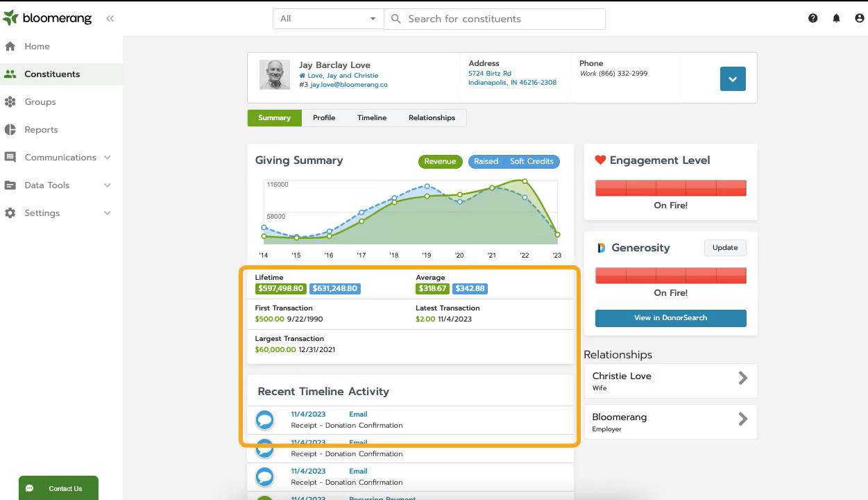Click the third Email timeline bubble icon
This screenshot has width=868, height=500.
click(x=264, y=476)
